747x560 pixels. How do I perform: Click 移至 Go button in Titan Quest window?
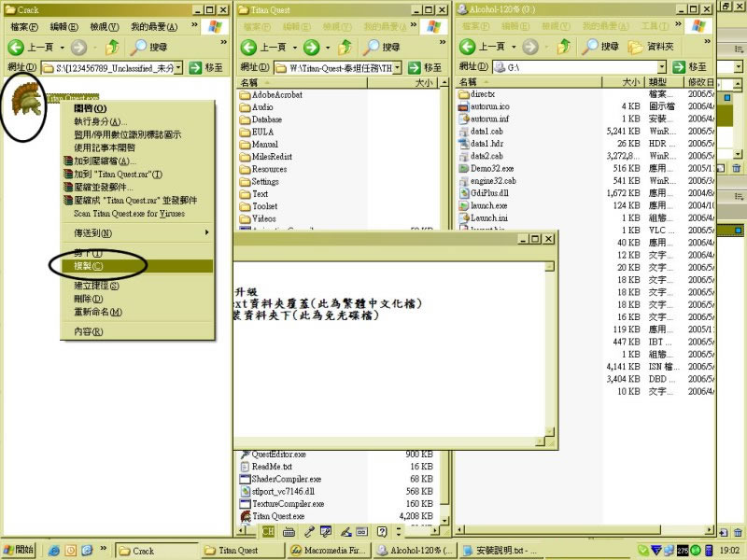click(x=425, y=68)
